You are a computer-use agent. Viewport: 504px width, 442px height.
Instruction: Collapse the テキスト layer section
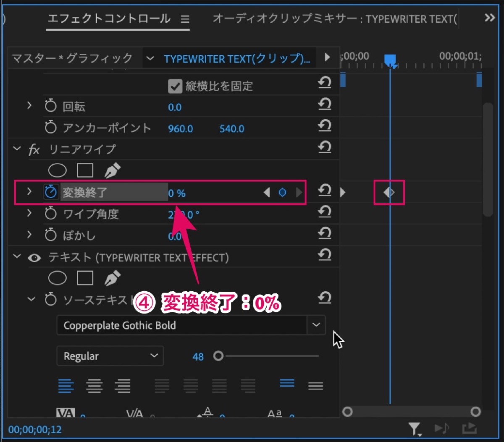point(17,256)
